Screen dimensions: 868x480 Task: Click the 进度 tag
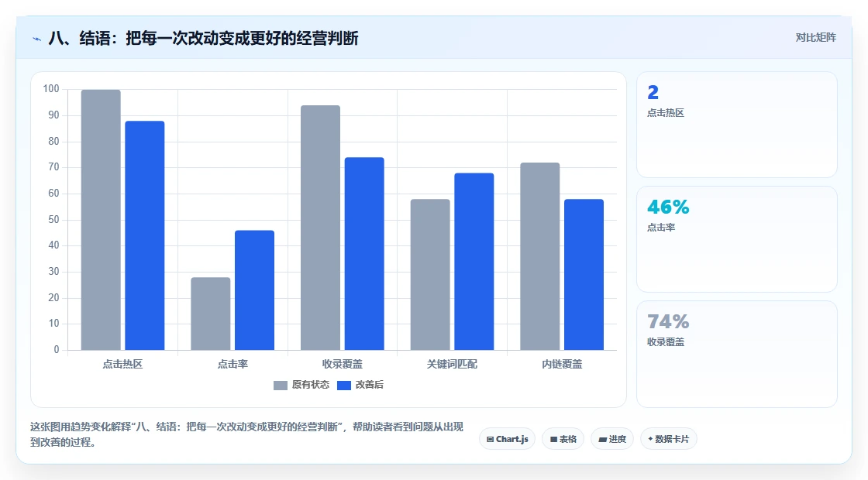pyautogui.click(x=612, y=439)
